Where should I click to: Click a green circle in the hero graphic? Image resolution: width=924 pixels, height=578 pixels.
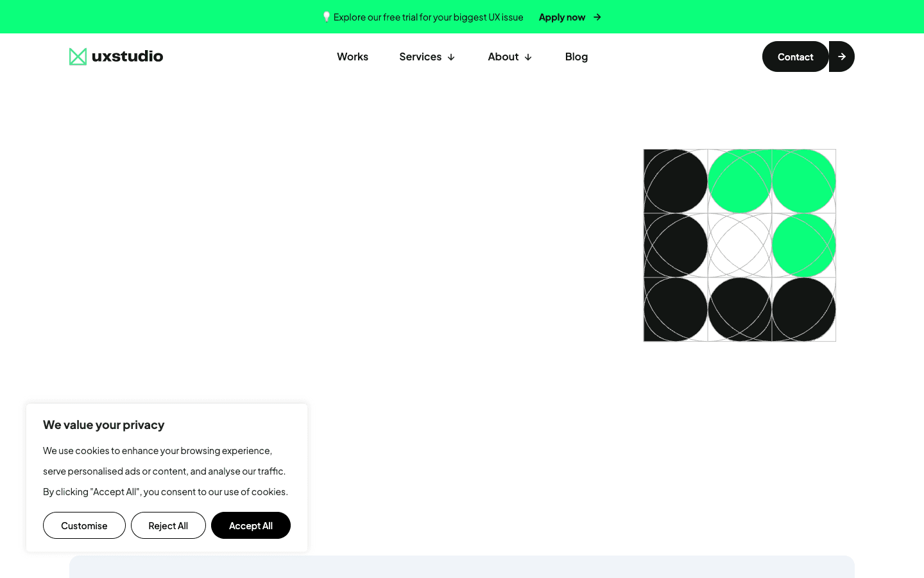739,181
